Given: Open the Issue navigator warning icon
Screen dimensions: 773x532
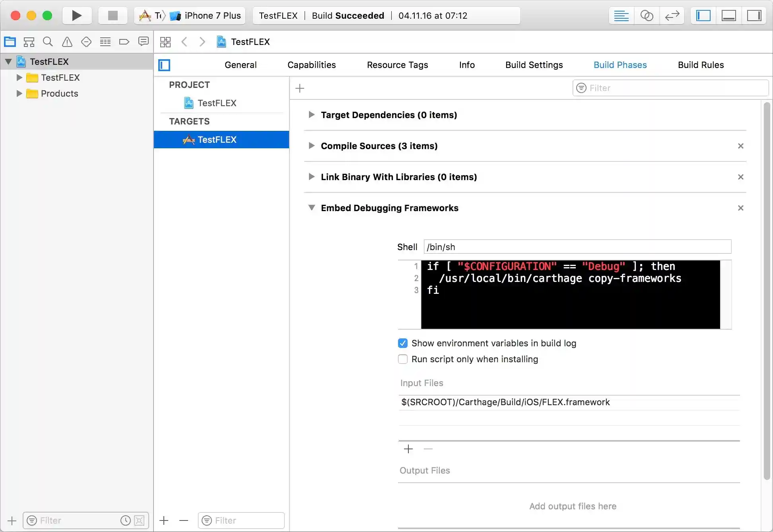Looking at the screenshot, I should [67, 42].
